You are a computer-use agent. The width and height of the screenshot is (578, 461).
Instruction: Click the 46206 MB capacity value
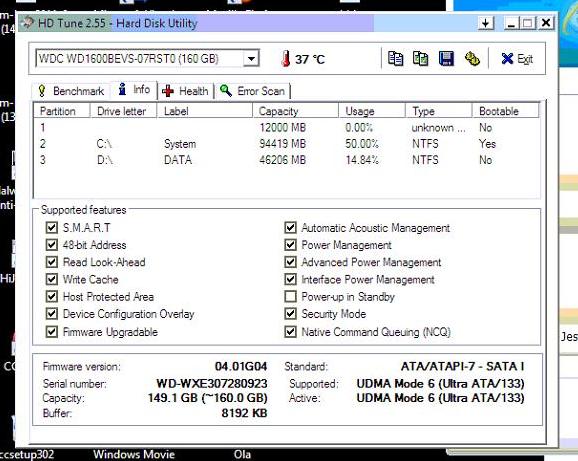tap(282, 160)
